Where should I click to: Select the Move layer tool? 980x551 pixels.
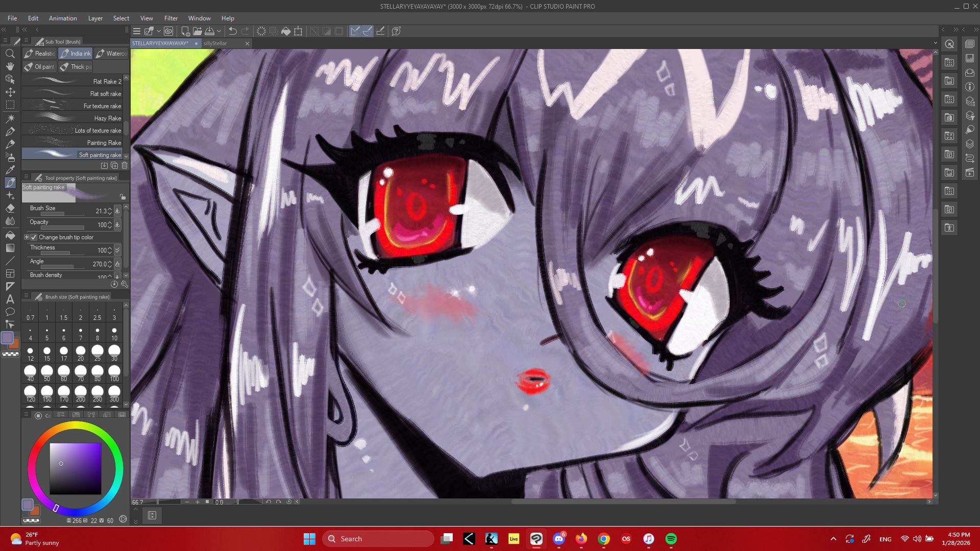point(10,92)
